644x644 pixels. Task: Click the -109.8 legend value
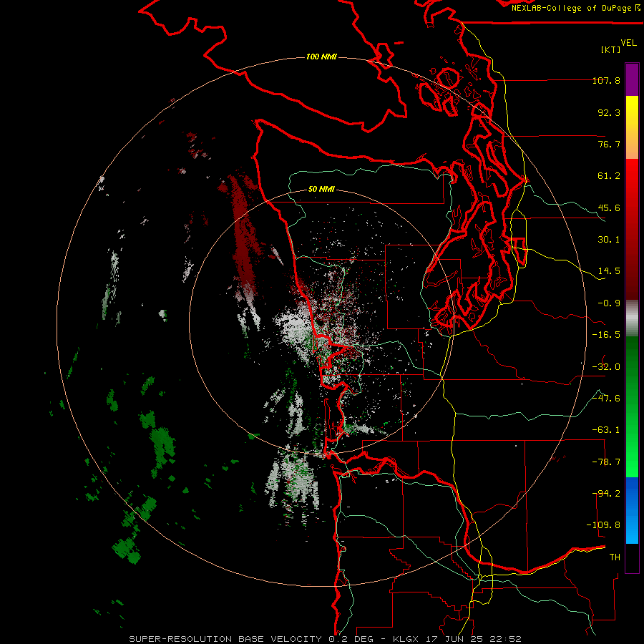603,525
